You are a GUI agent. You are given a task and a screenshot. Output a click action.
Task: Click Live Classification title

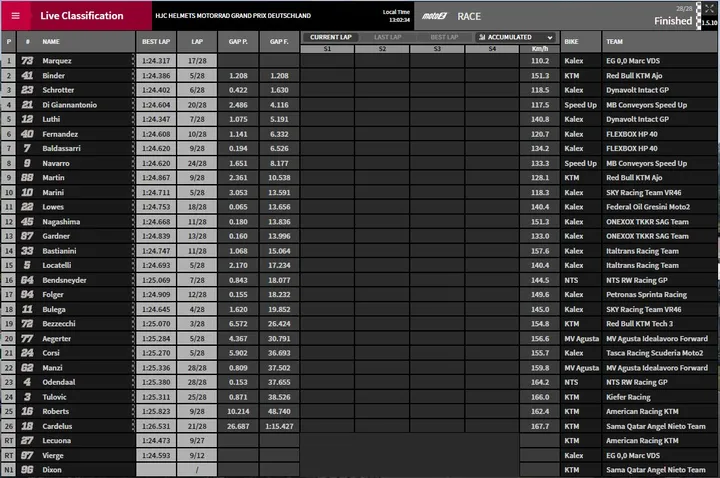[82, 16]
